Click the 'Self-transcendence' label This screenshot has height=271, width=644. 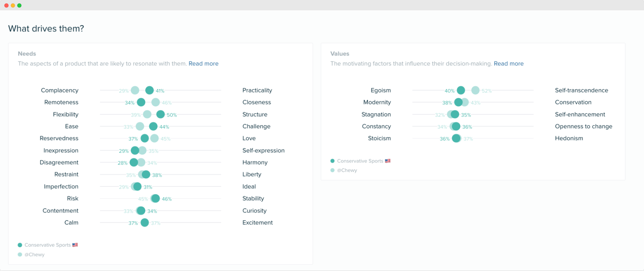(x=582, y=90)
